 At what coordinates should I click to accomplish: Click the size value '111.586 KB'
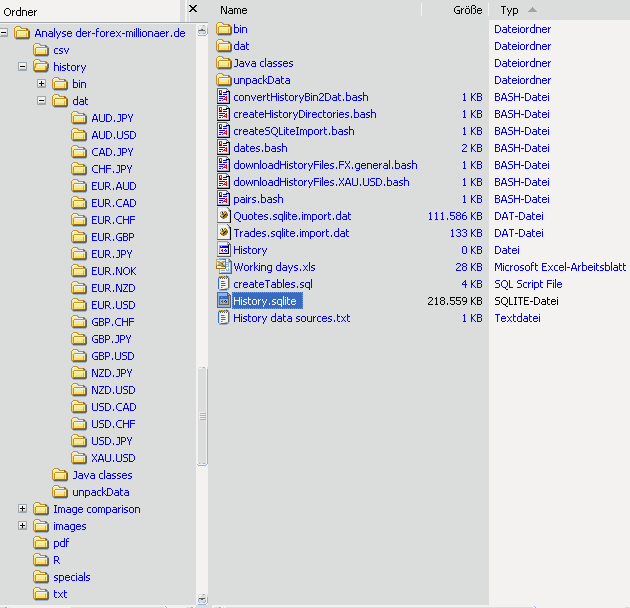coord(455,216)
